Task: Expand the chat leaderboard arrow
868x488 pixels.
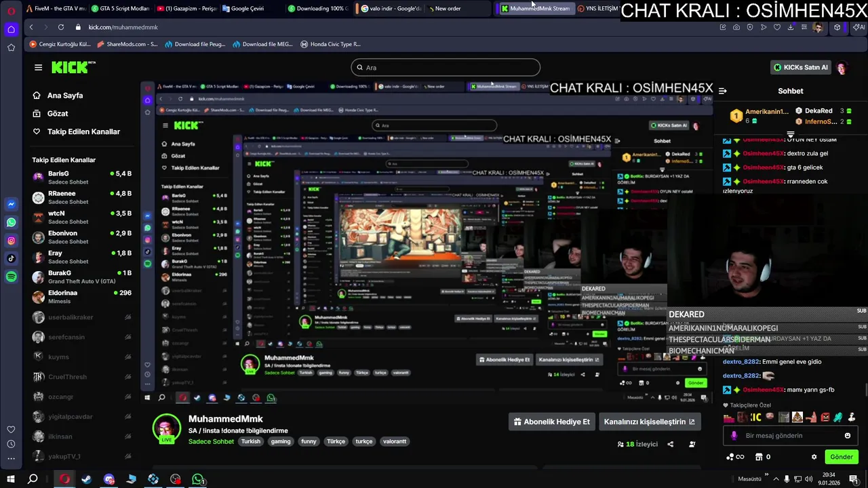Action: 790,135
